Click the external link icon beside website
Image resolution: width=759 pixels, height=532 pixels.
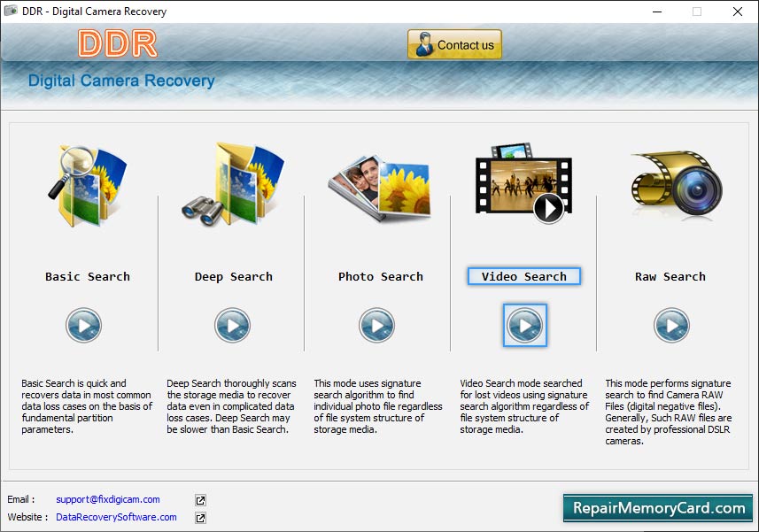coord(200,518)
